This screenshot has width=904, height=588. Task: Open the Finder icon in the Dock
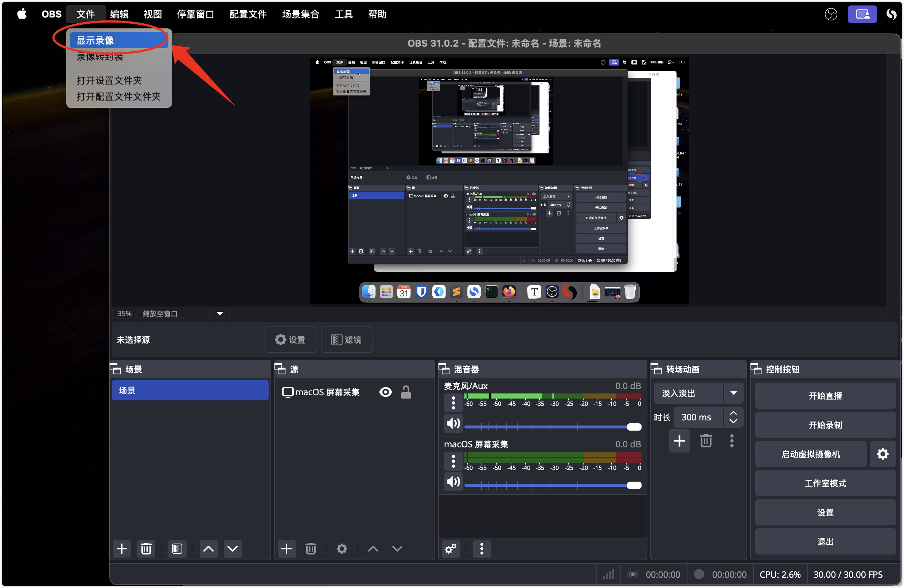coord(369,292)
